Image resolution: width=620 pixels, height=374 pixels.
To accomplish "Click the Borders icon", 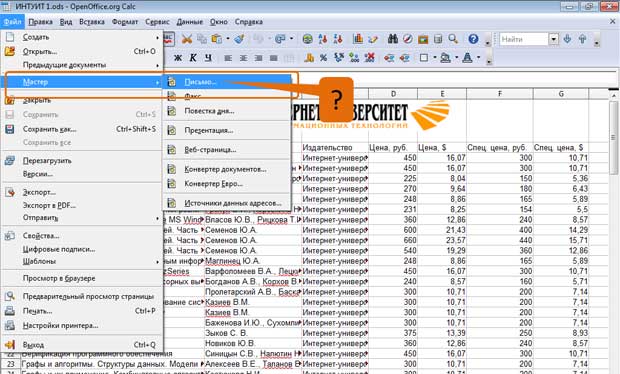I will tap(424, 58).
